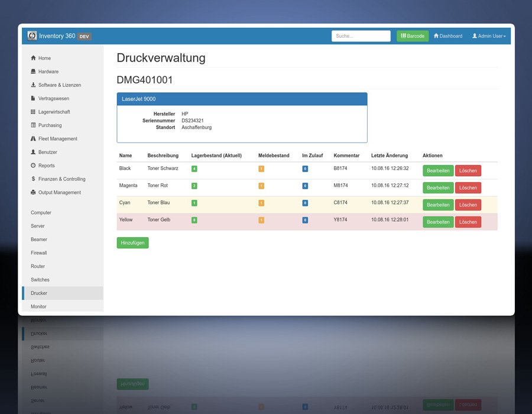The width and height of the screenshot is (532, 414).
Task: Click green stock badge for Black toner
Action: click(x=194, y=169)
